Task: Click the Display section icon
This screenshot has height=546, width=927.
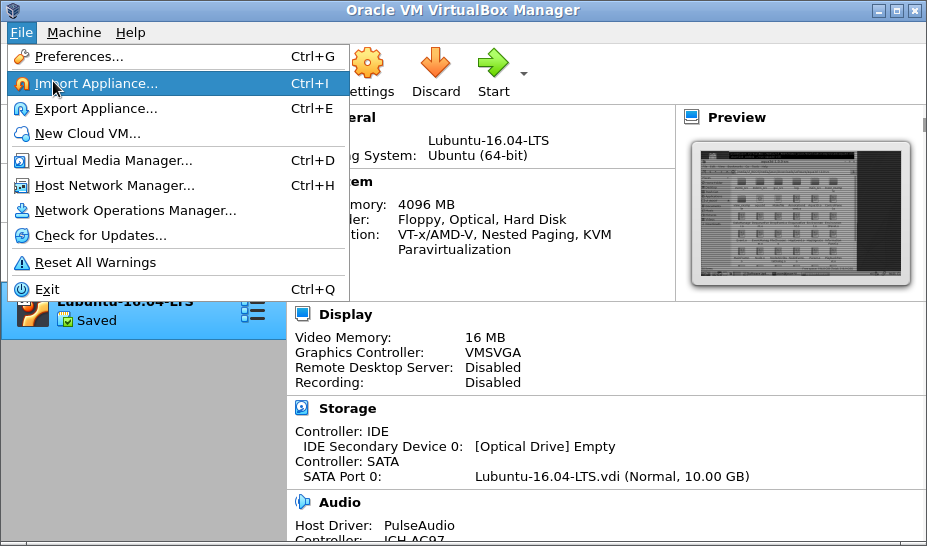Action: pos(303,314)
